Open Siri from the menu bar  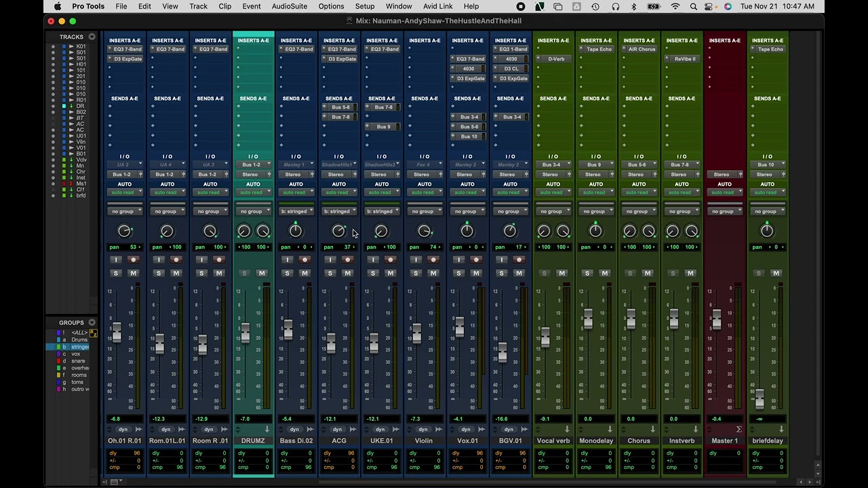[x=728, y=6]
